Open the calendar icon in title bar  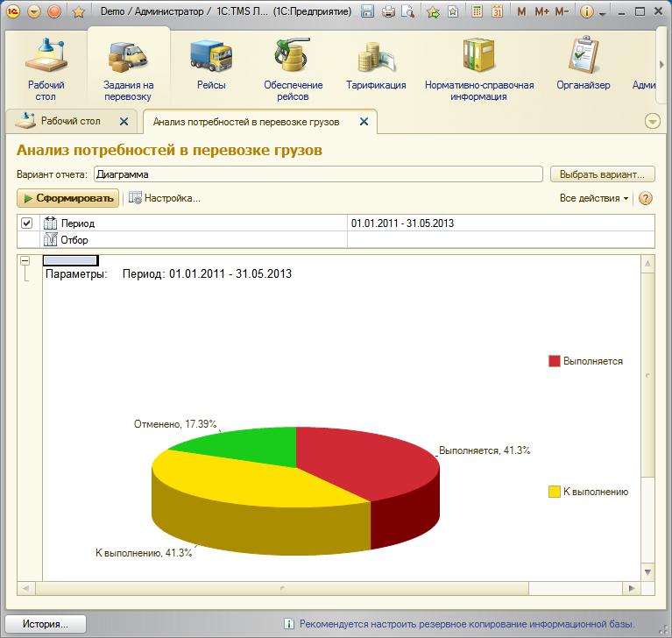[x=497, y=12]
